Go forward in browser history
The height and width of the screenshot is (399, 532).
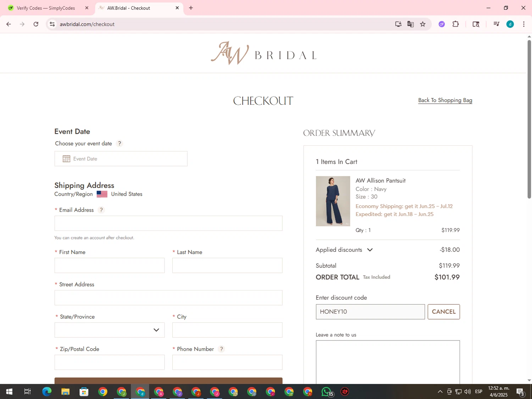[x=22, y=24]
